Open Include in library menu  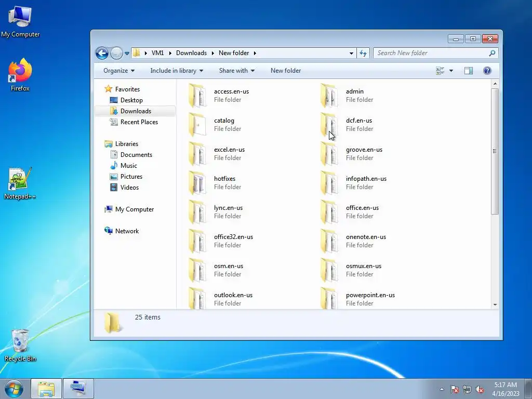177,71
